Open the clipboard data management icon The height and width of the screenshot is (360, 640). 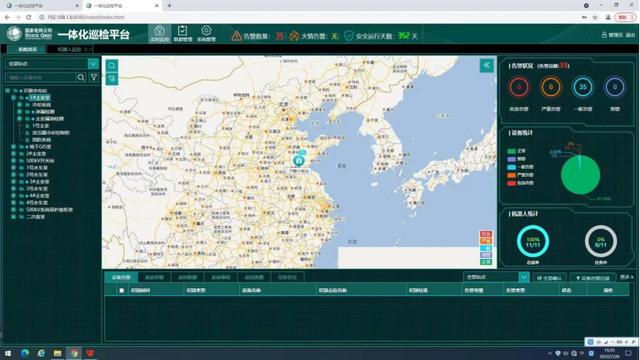point(182,33)
